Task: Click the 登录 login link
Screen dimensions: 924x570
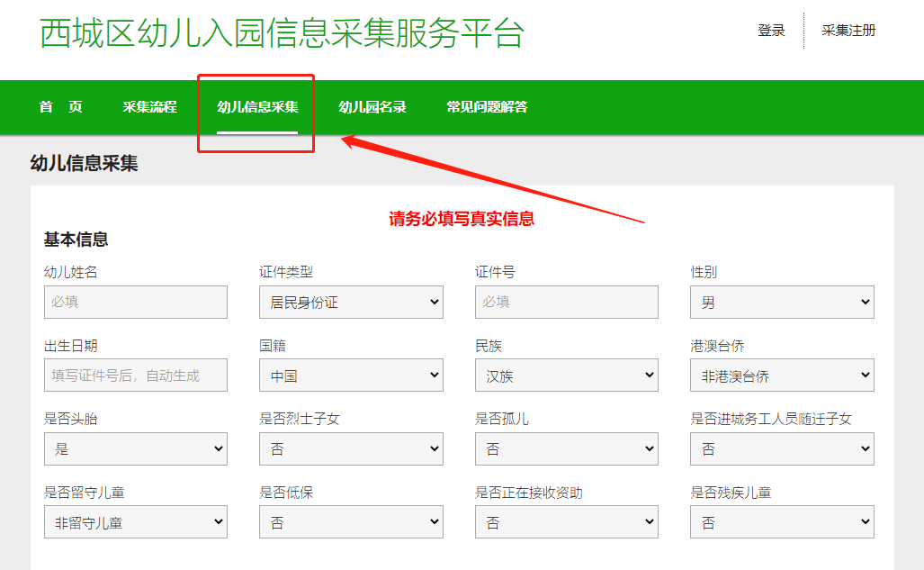Action: [771, 31]
